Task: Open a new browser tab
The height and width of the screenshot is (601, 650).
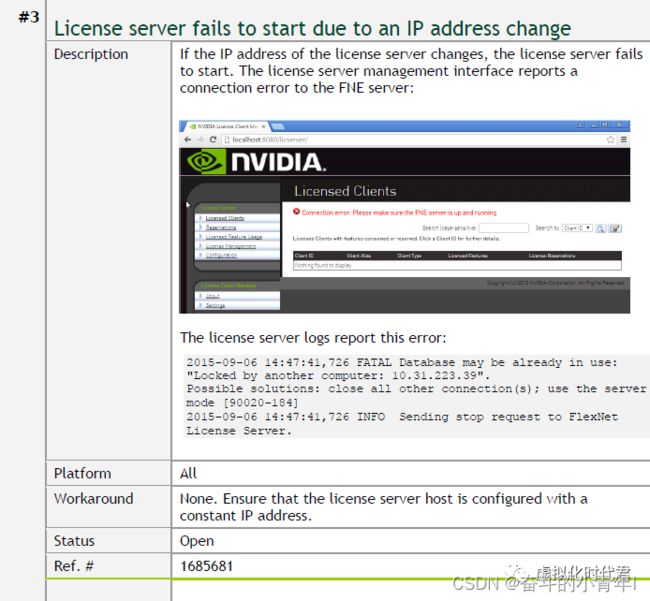Action: (x=277, y=126)
